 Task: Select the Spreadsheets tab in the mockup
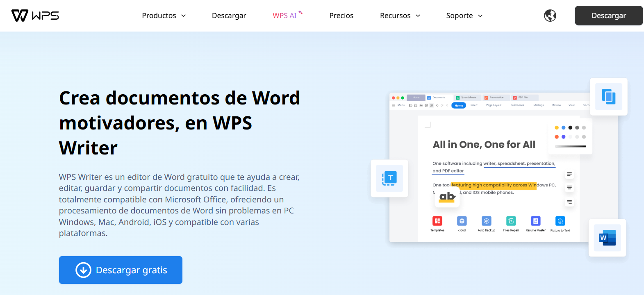point(468,98)
